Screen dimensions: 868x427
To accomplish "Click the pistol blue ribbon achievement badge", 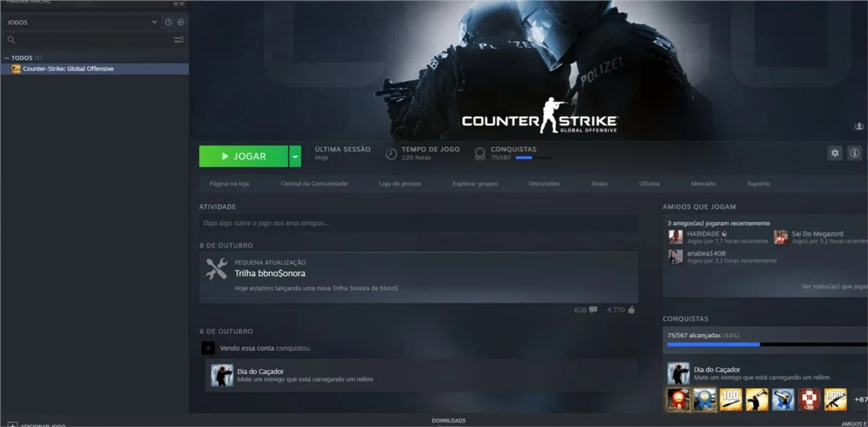I will pyautogui.click(x=783, y=400).
